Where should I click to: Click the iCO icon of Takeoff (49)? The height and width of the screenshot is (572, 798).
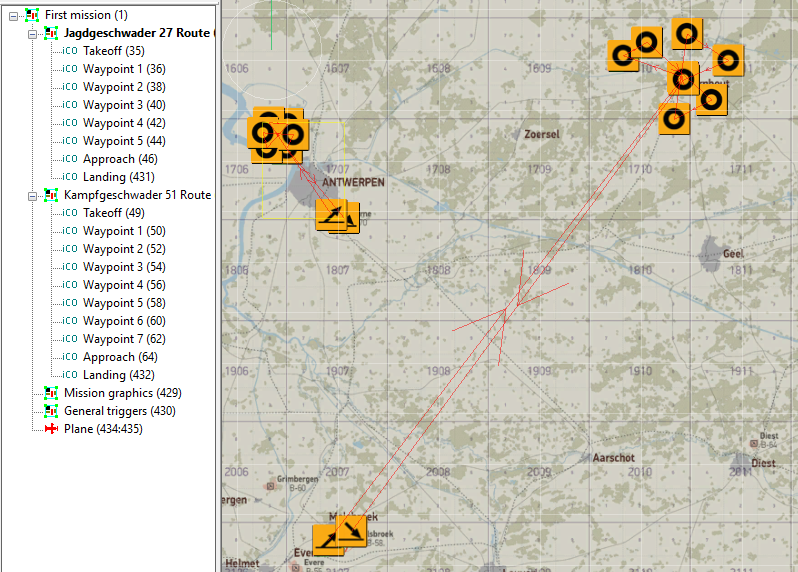(70, 213)
